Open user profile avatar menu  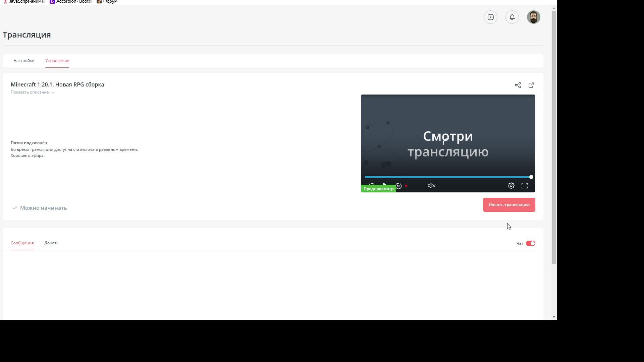tap(533, 17)
